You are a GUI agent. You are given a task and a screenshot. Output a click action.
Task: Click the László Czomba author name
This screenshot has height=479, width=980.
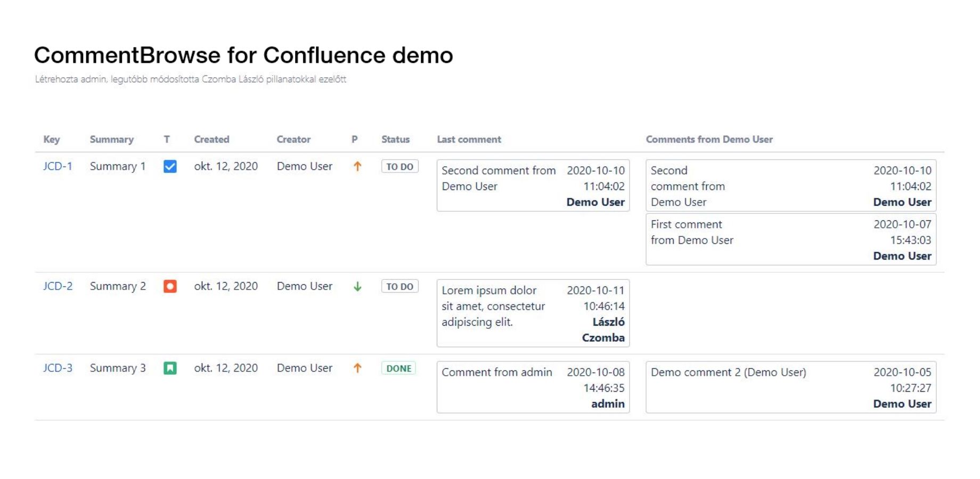(x=603, y=329)
